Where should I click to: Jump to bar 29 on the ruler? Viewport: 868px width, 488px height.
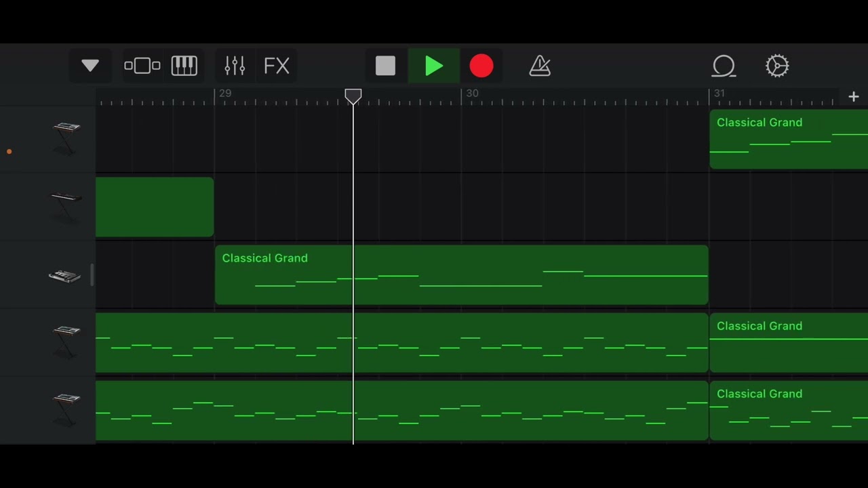pyautogui.click(x=225, y=94)
